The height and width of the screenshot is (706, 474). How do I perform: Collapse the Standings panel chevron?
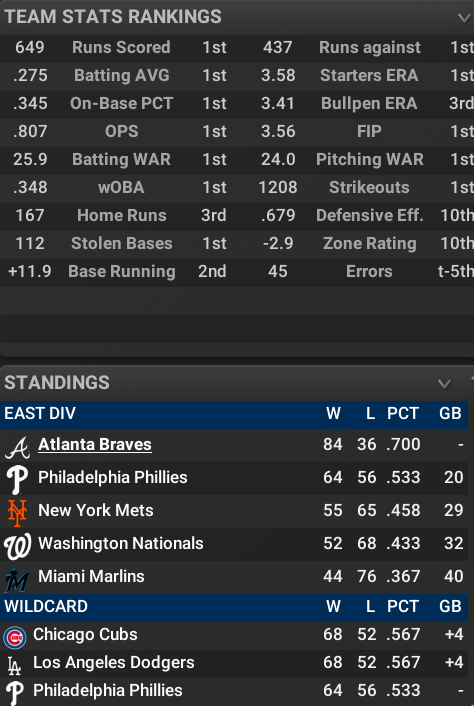coord(444,384)
